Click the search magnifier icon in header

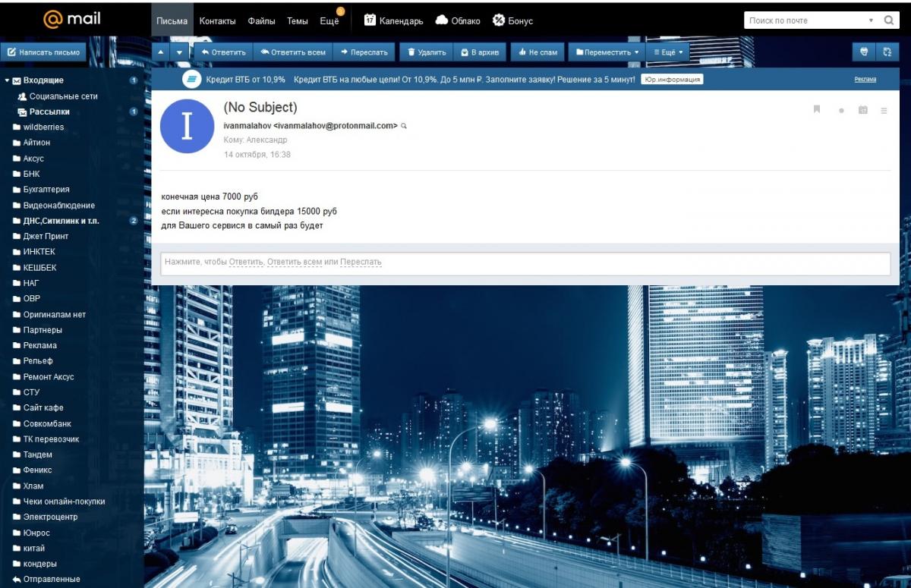pyautogui.click(x=888, y=20)
